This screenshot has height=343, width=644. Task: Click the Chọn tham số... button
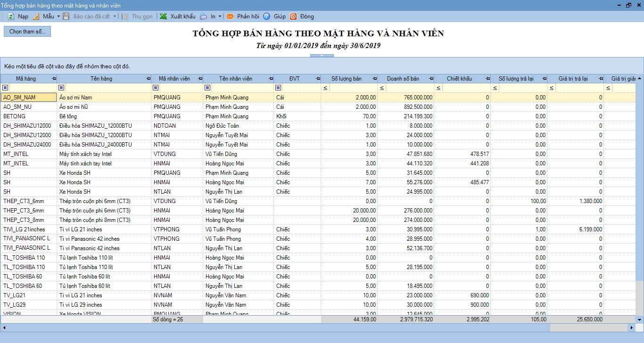coord(27,32)
